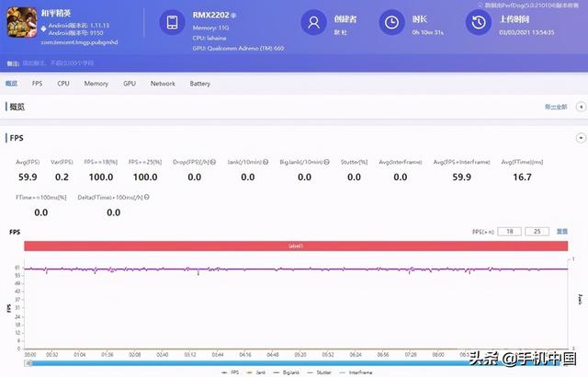Collapse the FPS section with its arrow button
This screenshot has height=377, width=588.
click(x=581, y=138)
